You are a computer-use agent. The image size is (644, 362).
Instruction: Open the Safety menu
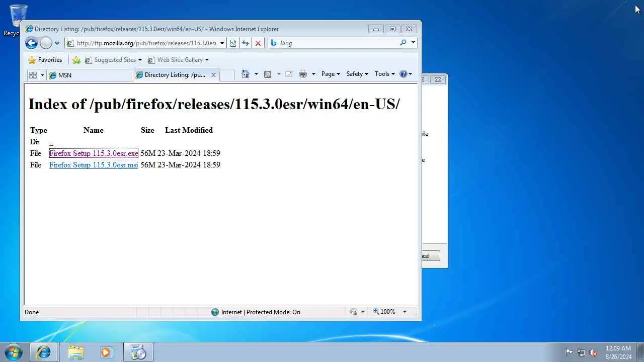(x=357, y=74)
